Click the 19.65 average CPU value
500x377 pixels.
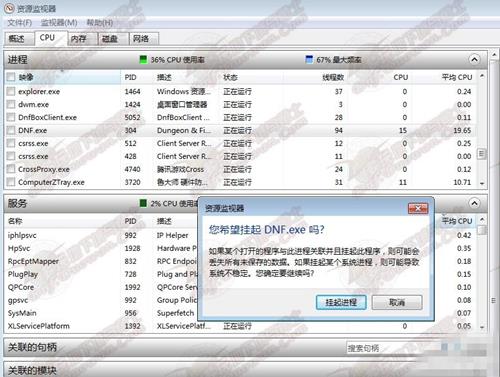[462, 130]
